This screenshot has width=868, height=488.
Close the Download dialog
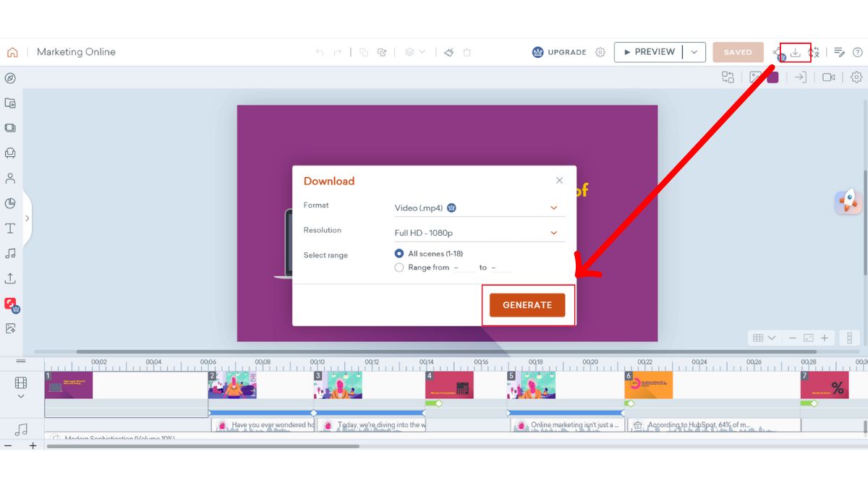[559, 181]
